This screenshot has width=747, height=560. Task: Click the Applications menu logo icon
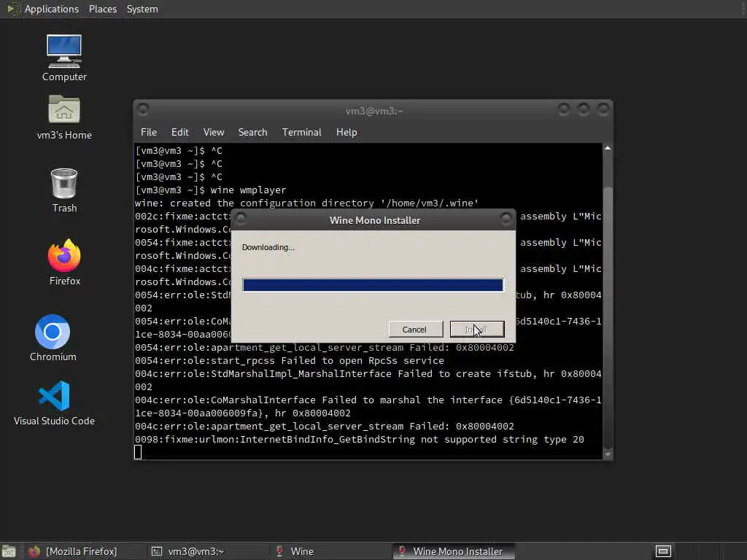coord(13,9)
